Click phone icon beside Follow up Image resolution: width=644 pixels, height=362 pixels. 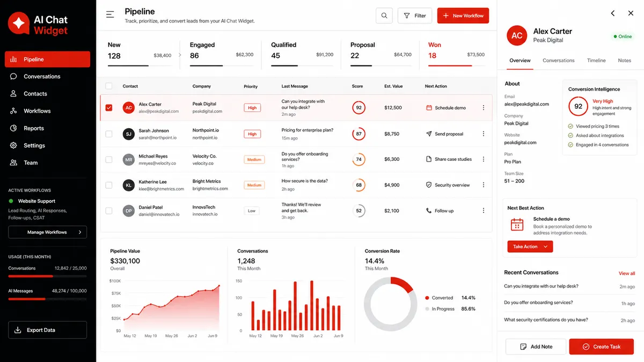429,211
